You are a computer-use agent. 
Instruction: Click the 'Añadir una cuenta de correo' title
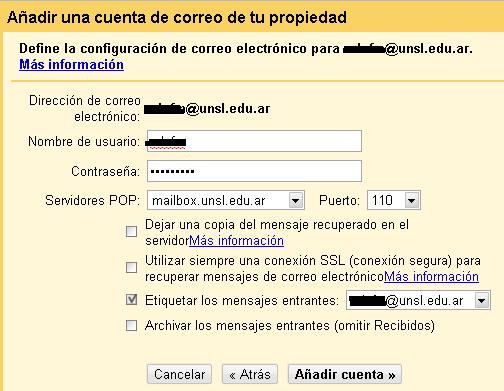click(x=177, y=17)
